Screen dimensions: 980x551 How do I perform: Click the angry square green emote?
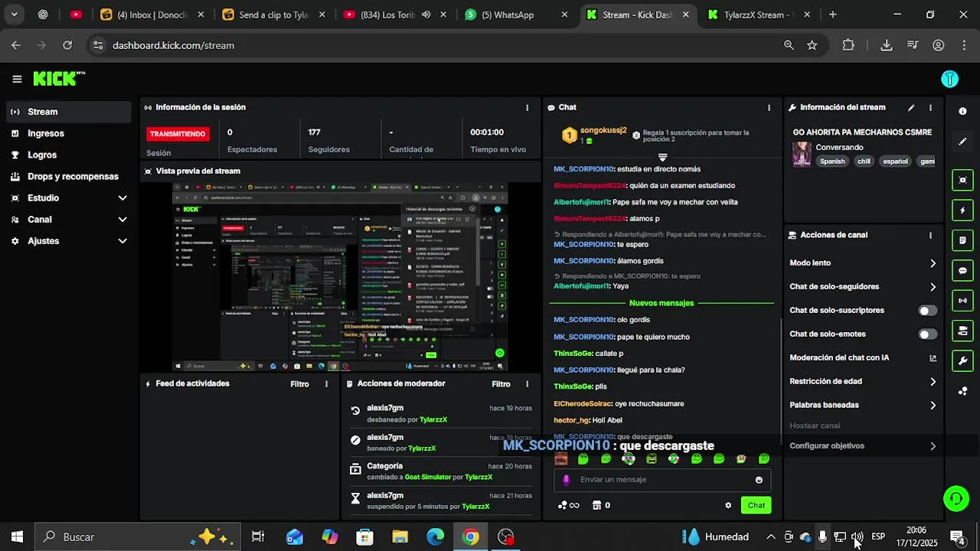(x=652, y=459)
